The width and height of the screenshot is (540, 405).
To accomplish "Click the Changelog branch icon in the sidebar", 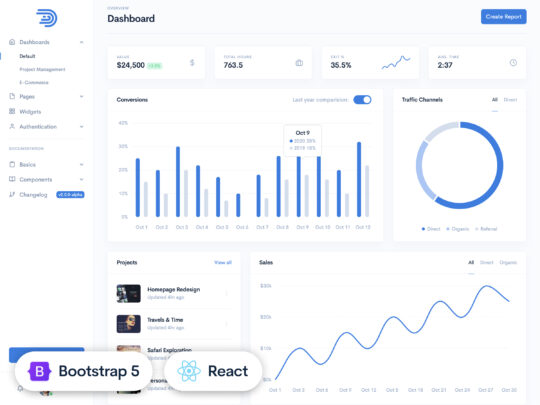I will (x=12, y=195).
